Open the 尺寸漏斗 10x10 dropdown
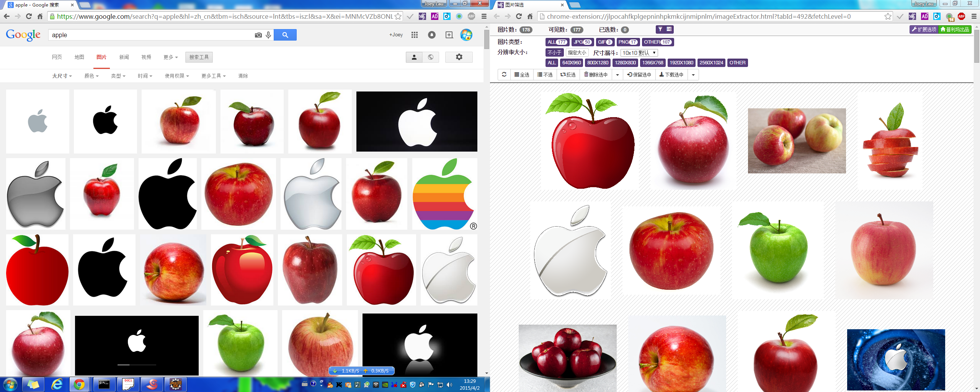980x392 pixels. (639, 53)
